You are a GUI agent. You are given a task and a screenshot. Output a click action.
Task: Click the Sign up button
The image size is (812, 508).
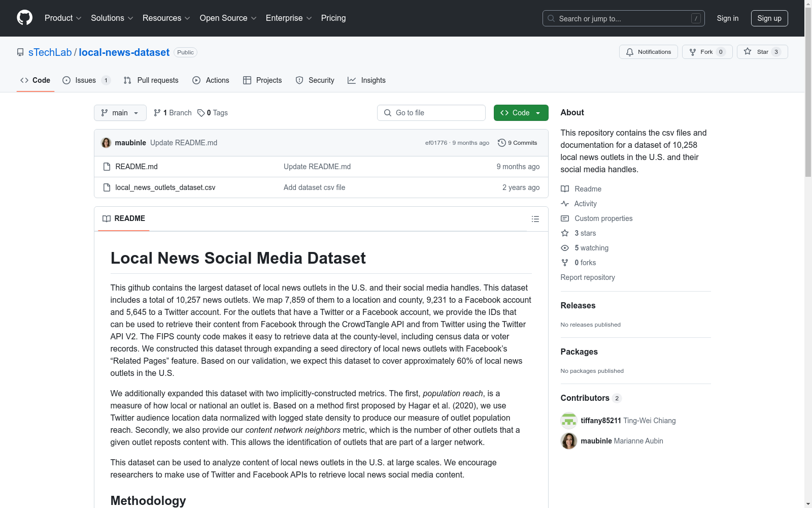pos(769,18)
